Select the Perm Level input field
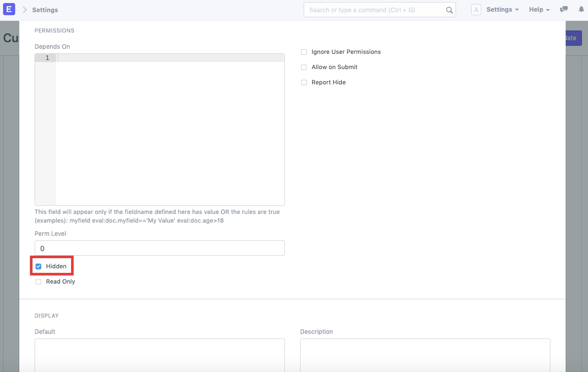Screen dimensions: 588x372 coord(159,248)
